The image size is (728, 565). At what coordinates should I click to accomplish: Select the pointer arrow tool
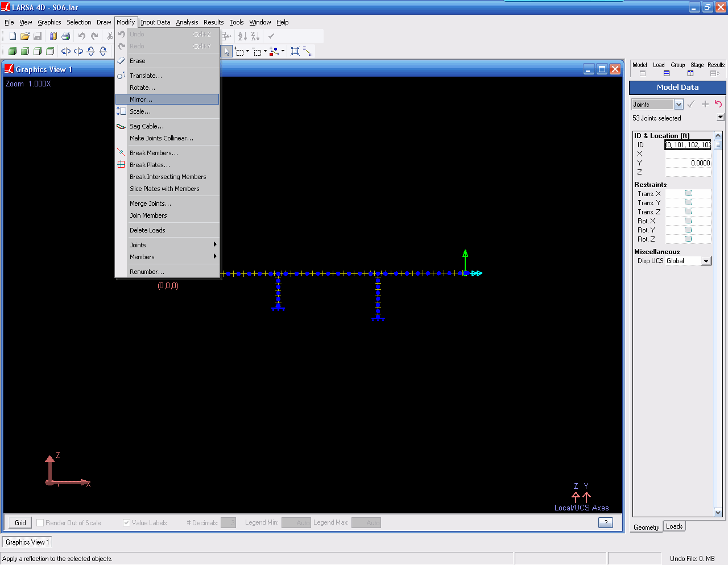tap(227, 52)
